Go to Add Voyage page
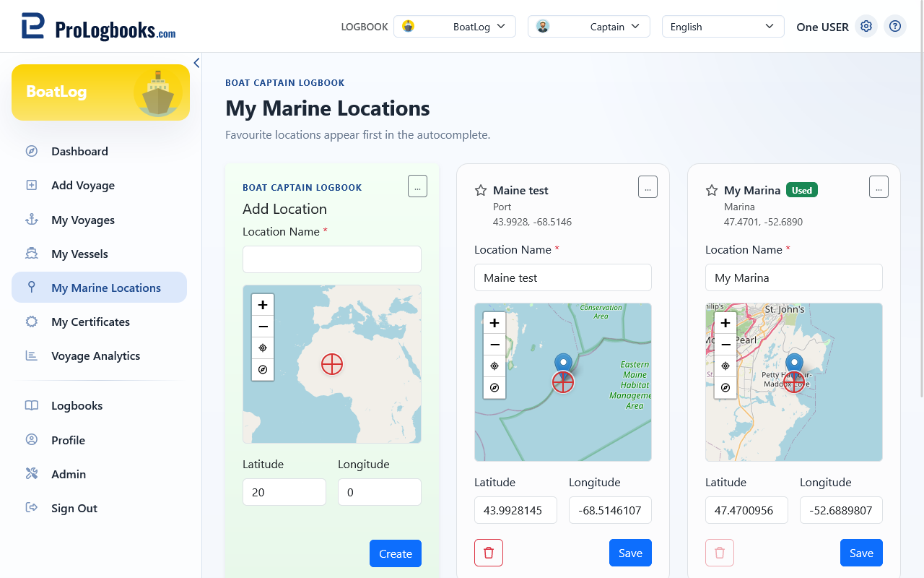Image resolution: width=924 pixels, height=578 pixels. (99, 185)
